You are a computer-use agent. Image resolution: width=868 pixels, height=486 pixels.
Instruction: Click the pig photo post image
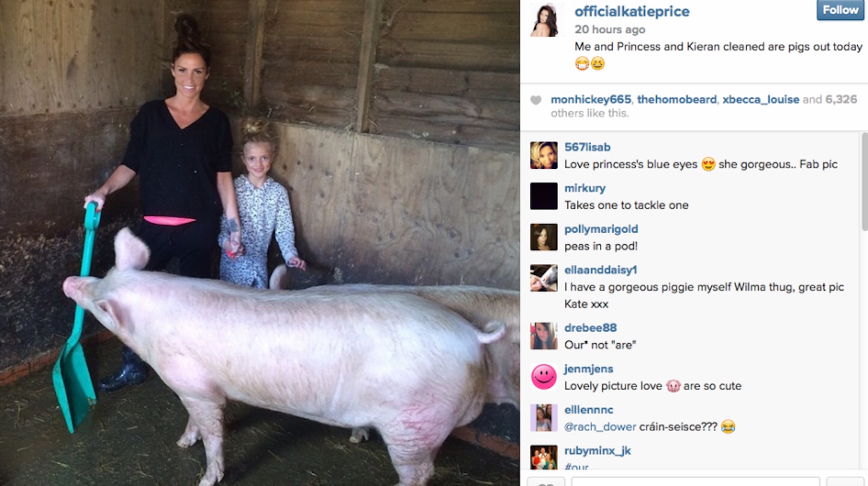point(259,243)
